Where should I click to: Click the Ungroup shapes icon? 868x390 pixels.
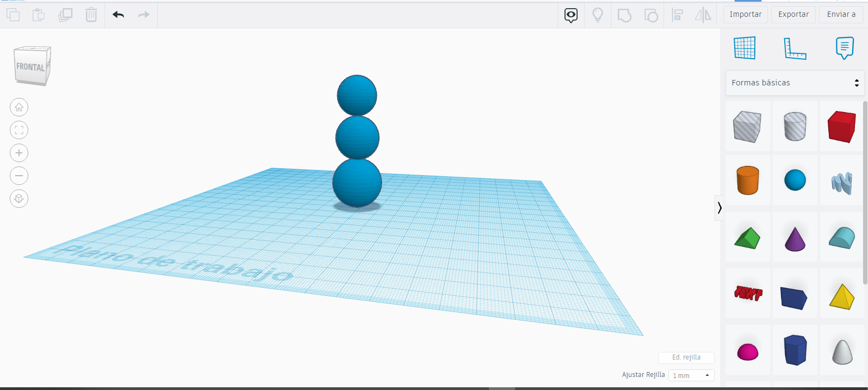coord(651,15)
